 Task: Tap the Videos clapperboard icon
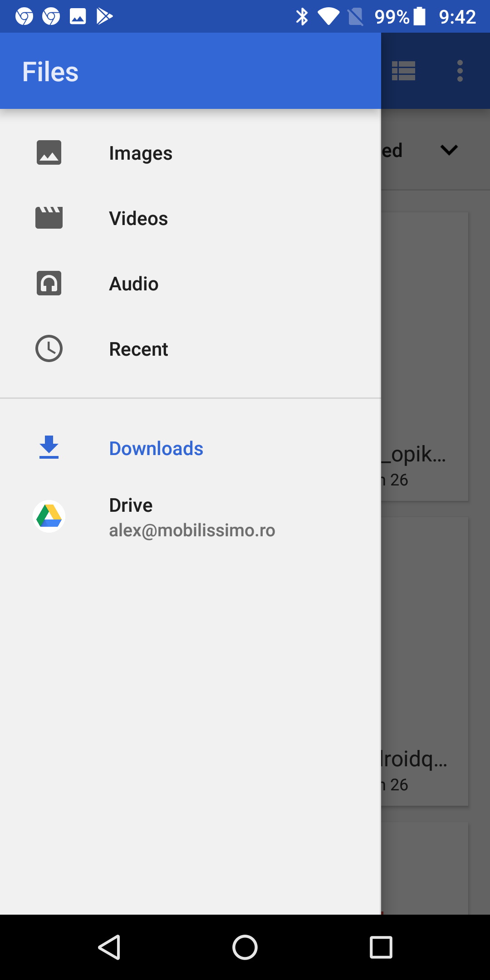pyautogui.click(x=49, y=218)
